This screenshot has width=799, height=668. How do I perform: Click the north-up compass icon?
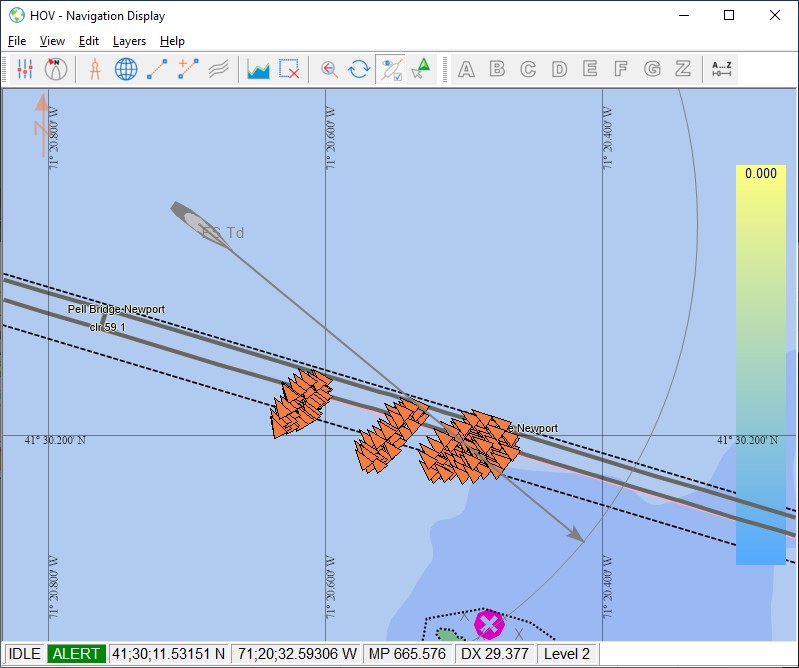coord(56,69)
